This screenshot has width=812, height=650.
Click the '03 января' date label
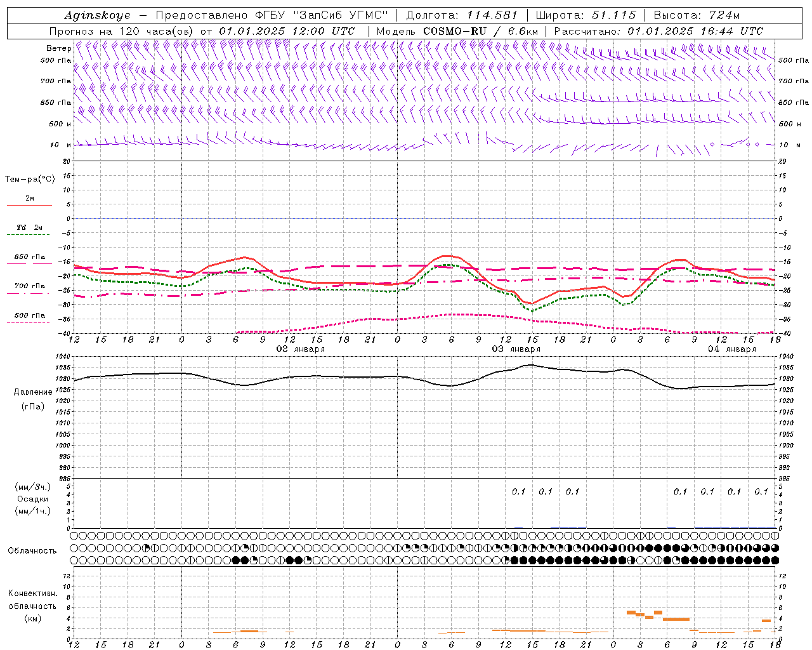516,349
